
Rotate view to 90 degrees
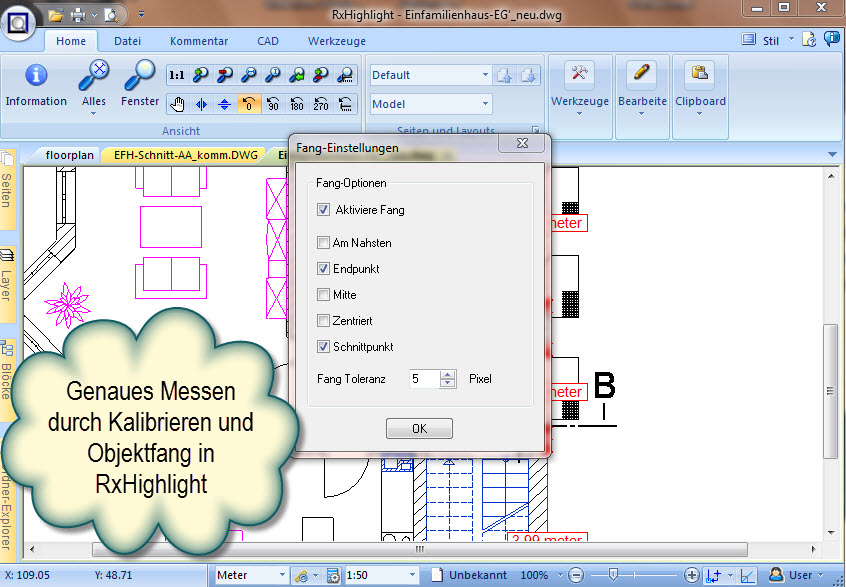272,103
